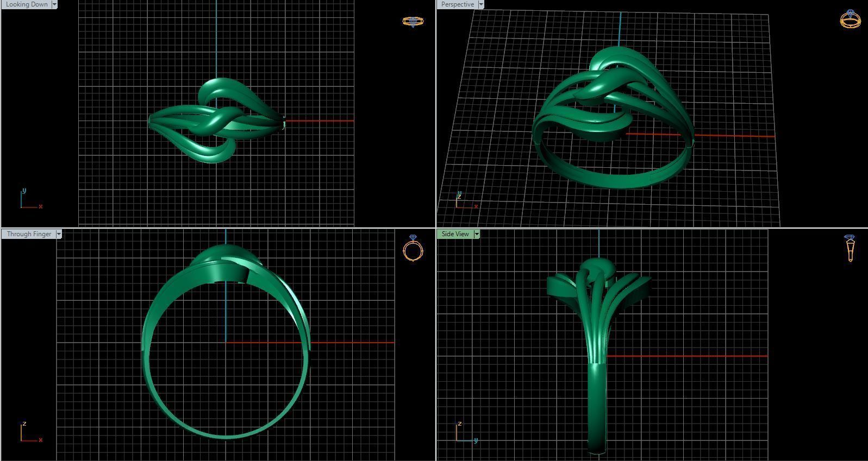
Task: Click the side profile ring icon in Side View viewport
Action: click(x=850, y=248)
